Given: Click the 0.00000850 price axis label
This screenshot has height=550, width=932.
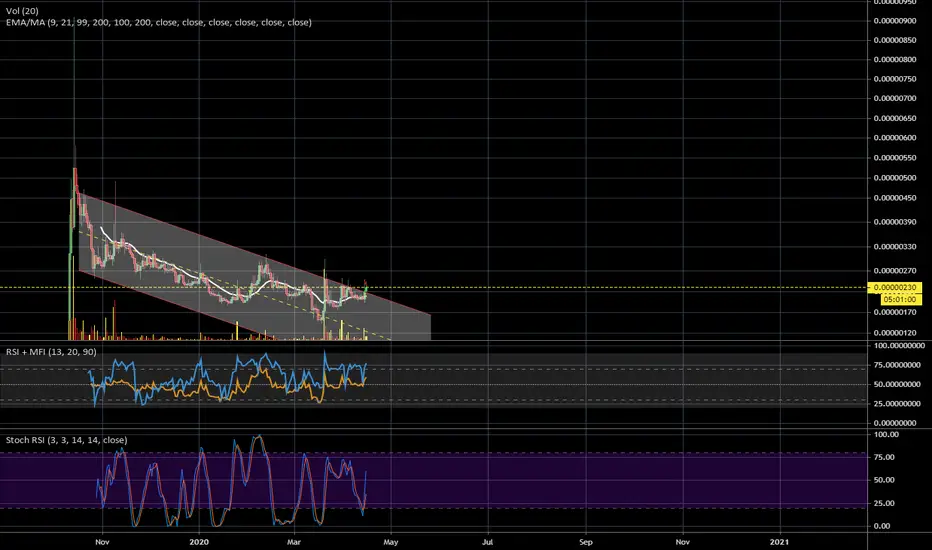Looking at the screenshot, I should [x=895, y=40].
